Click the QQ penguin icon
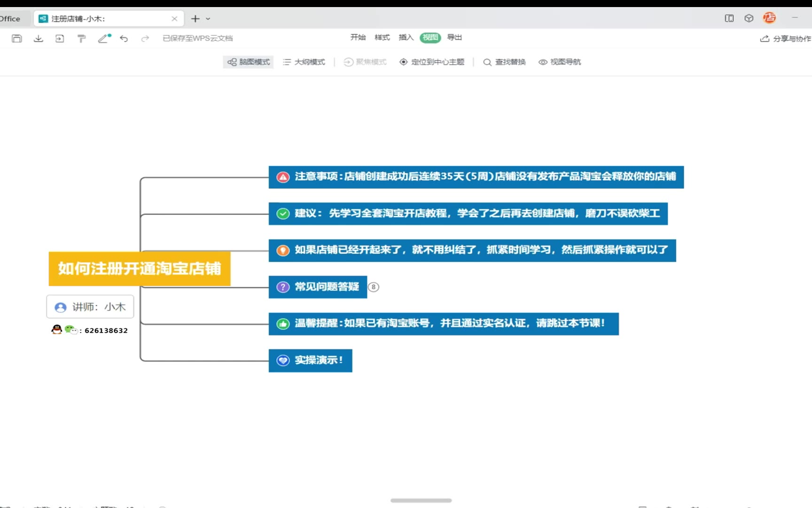The width and height of the screenshot is (812, 508). tap(57, 329)
